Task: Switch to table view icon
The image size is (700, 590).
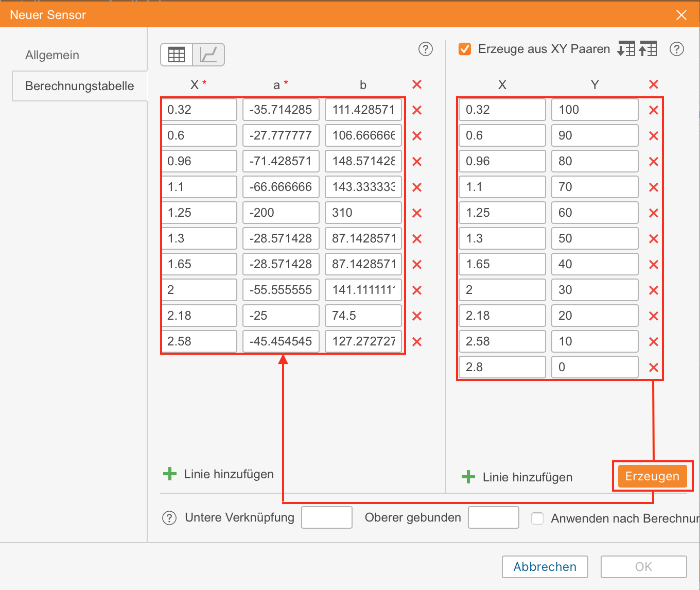Action: 177,55
